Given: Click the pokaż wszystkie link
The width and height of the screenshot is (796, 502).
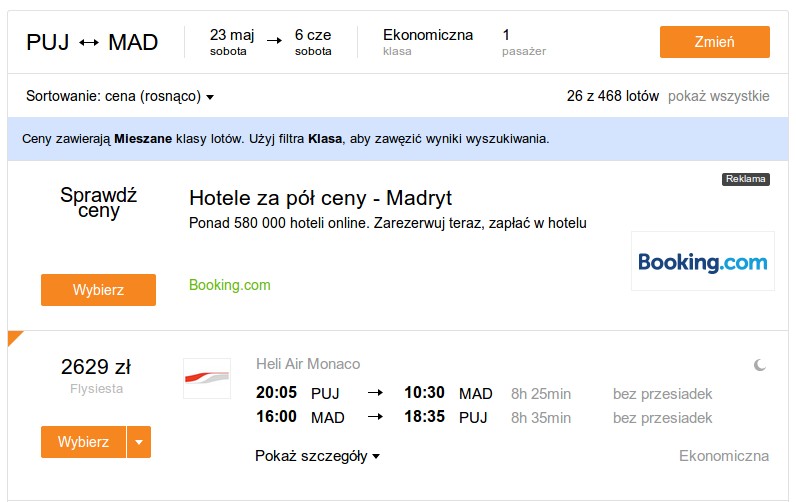Looking at the screenshot, I should [718, 96].
